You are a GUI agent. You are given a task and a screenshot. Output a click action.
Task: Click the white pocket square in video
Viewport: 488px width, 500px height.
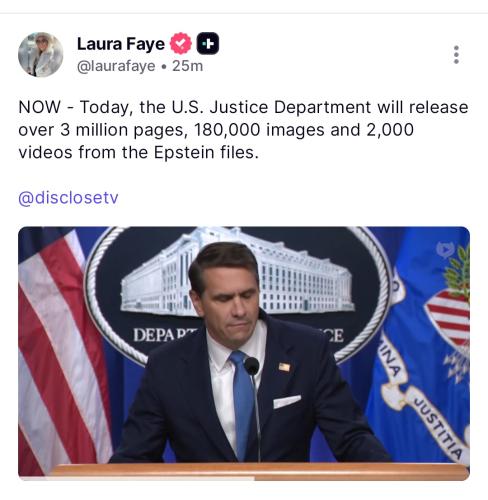[287, 401]
